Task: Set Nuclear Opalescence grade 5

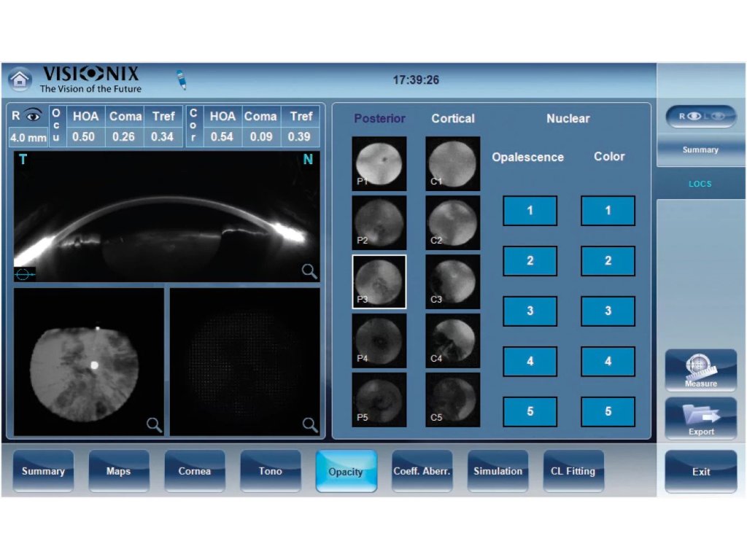Action: click(x=530, y=411)
